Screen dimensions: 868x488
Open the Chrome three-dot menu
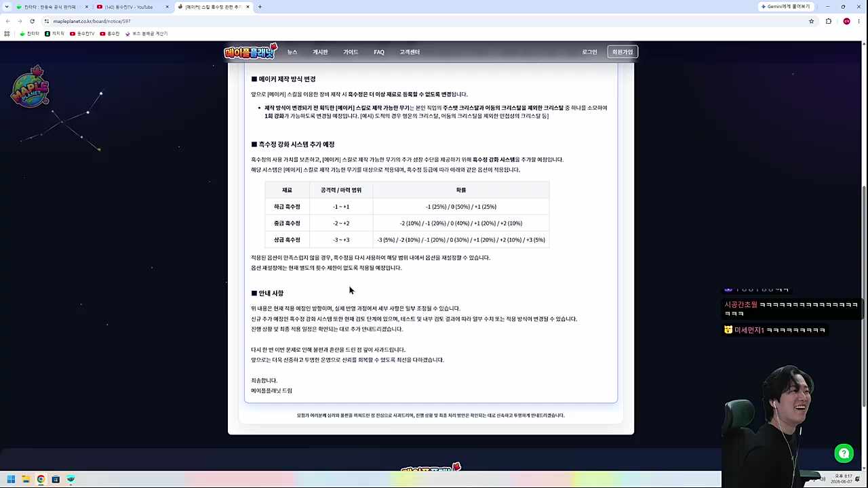coord(861,21)
